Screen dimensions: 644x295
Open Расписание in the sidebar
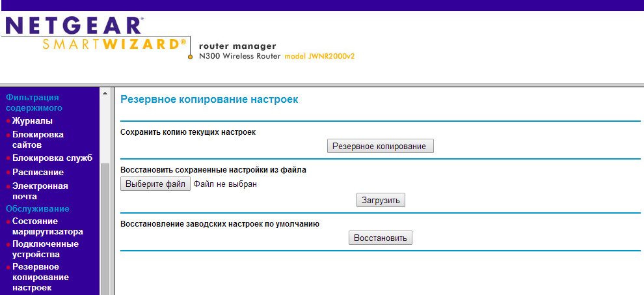(x=38, y=172)
